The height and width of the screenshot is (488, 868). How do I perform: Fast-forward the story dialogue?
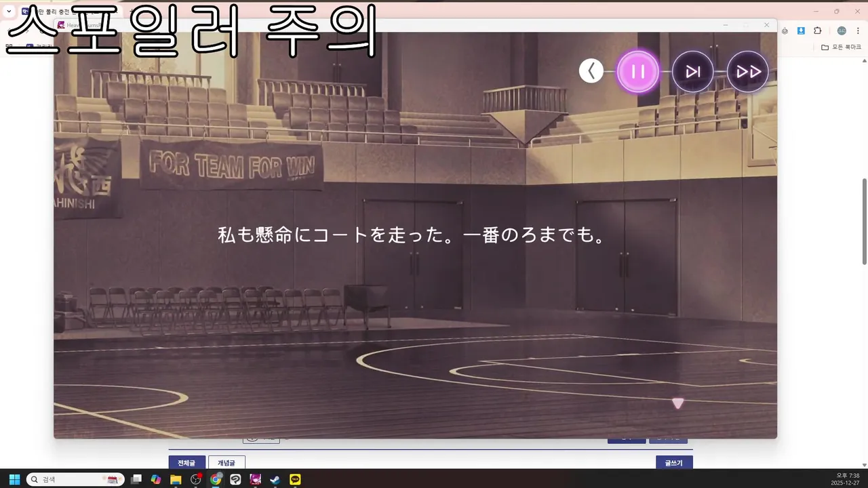pos(748,71)
